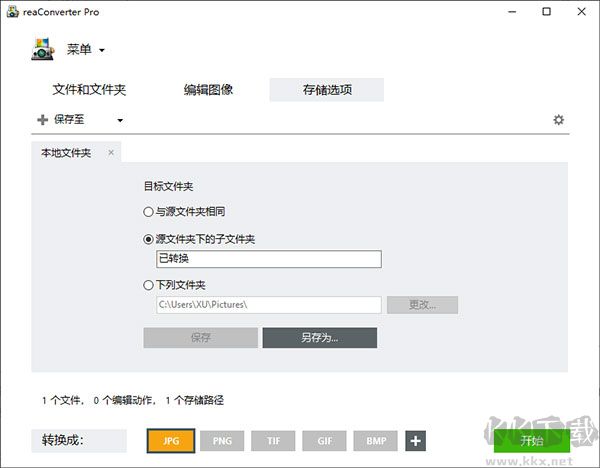The height and width of the screenshot is (468, 600).
Task: Click the 已转换 subfolder name field
Action: pyautogui.click(x=269, y=259)
